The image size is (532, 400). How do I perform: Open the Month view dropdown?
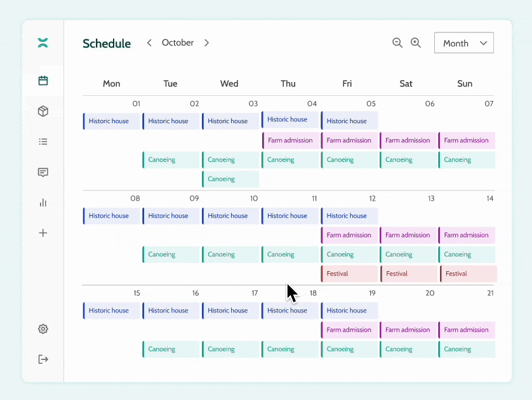(x=463, y=43)
